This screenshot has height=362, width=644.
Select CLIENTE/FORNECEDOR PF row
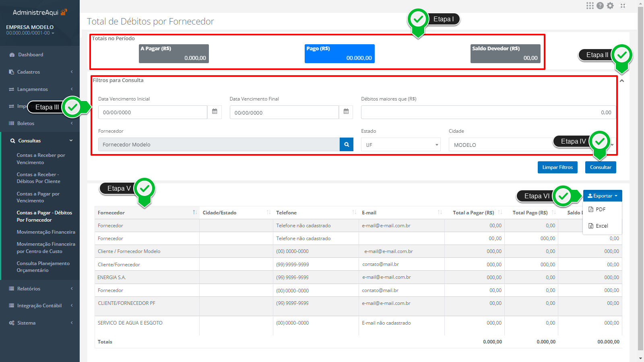point(358,306)
